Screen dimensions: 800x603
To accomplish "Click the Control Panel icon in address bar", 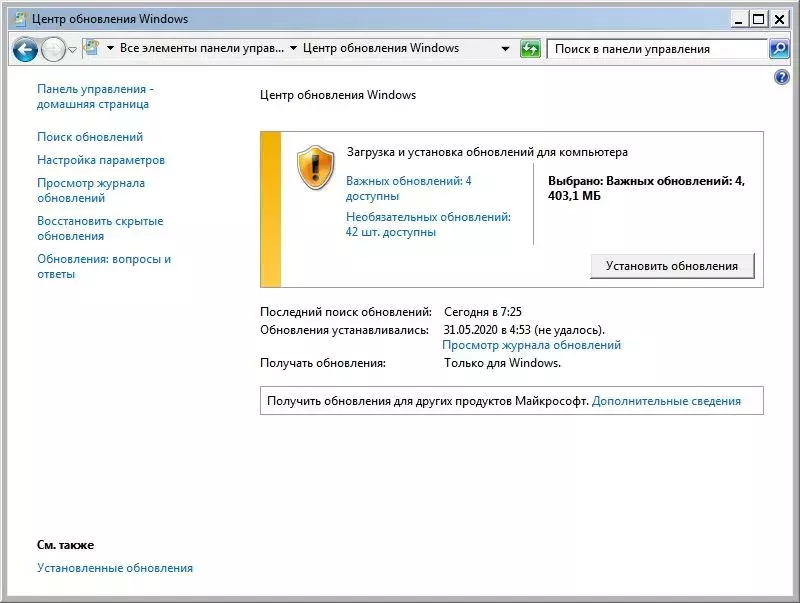I will [91, 48].
